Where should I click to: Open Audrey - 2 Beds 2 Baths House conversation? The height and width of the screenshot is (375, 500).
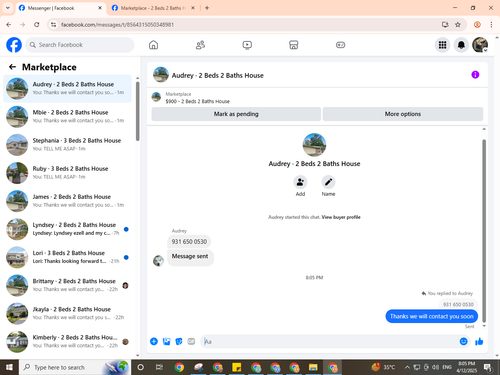click(x=67, y=88)
